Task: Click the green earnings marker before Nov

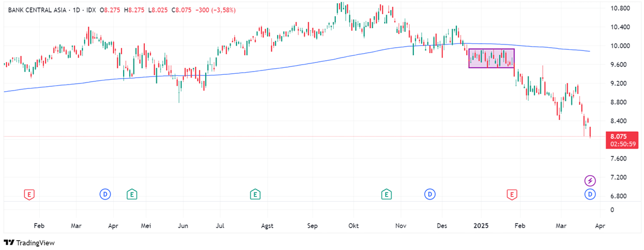Action: pyautogui.click(x=386, y=194)
